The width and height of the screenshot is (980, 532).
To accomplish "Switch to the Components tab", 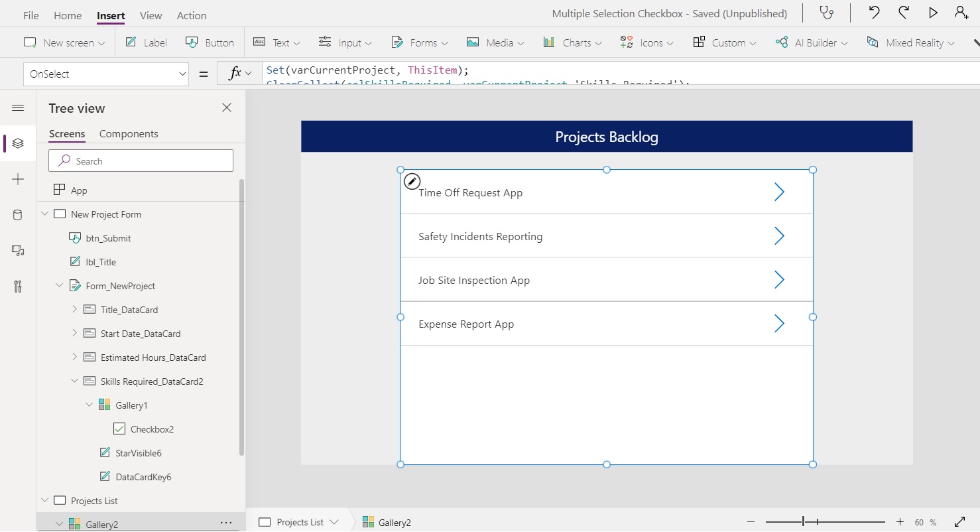I will tap(128, 133).
